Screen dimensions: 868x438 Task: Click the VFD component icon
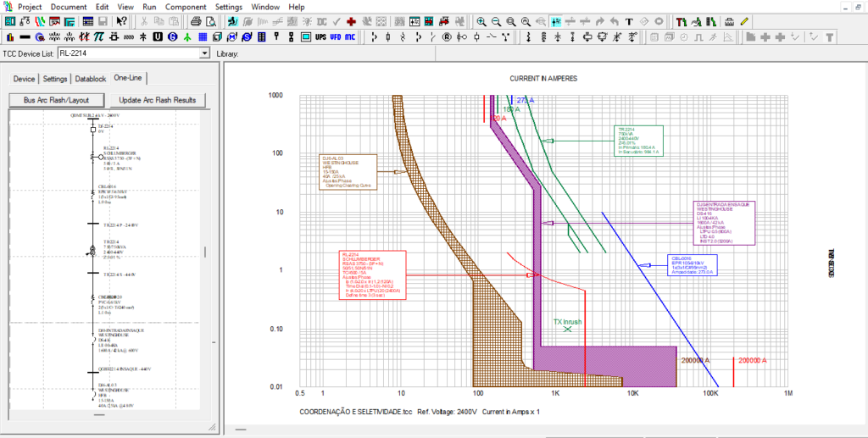pyautogui.click(x=336, y=37)
